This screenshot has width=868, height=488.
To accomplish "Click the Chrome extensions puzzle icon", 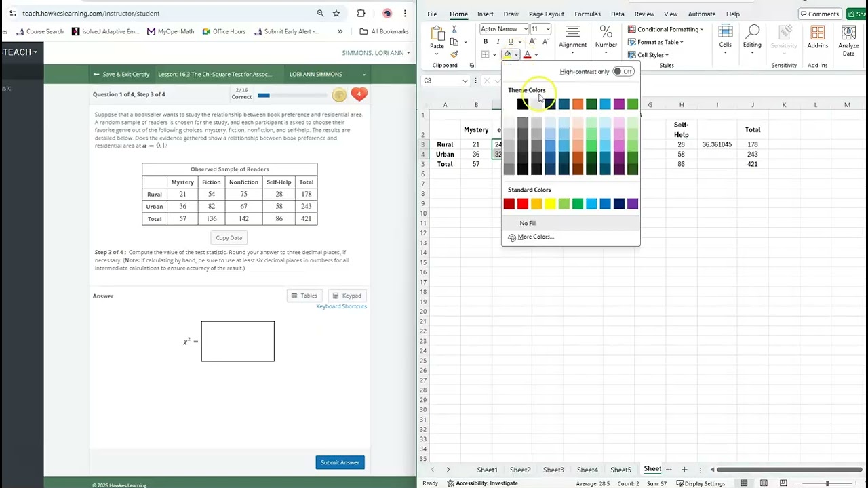I will click(361, 13).
